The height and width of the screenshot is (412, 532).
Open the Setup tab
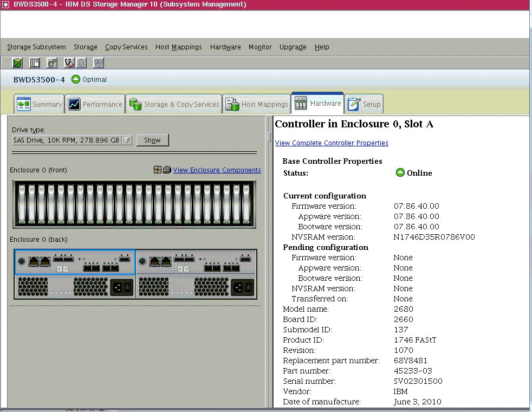[364, 104]
